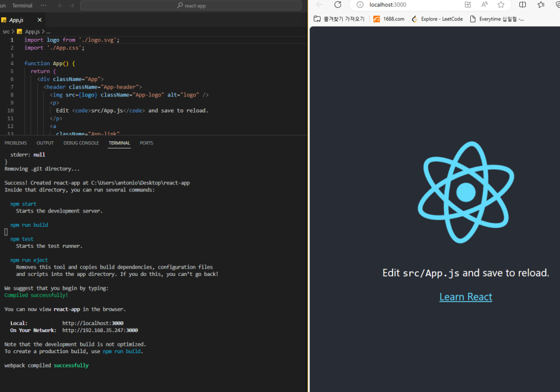Open the Terminal menu in VS Code
Screen dimensions: 560x392
22,5
